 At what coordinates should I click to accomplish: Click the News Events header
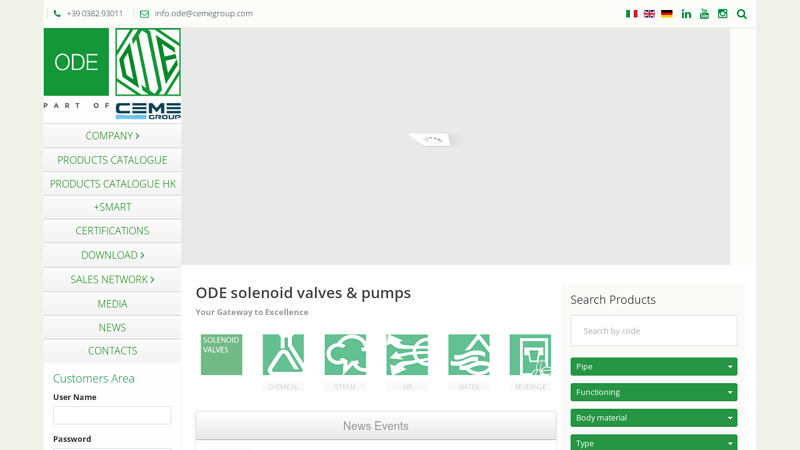tap(376, 426)
